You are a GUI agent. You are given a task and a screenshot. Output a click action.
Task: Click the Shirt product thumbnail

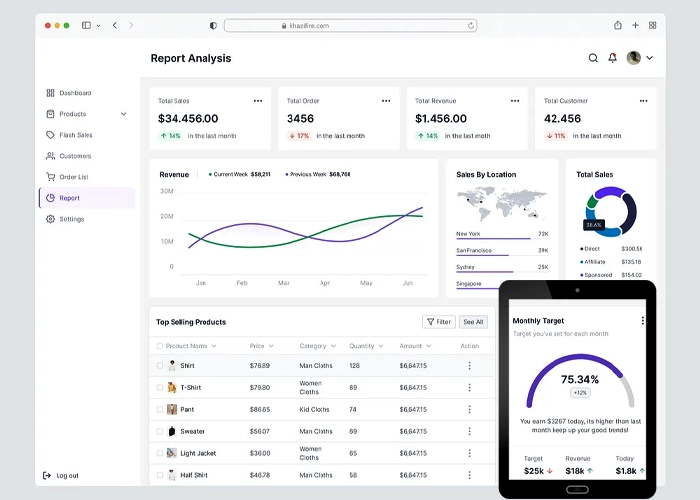pyautogui.click(x=172, y=366)
